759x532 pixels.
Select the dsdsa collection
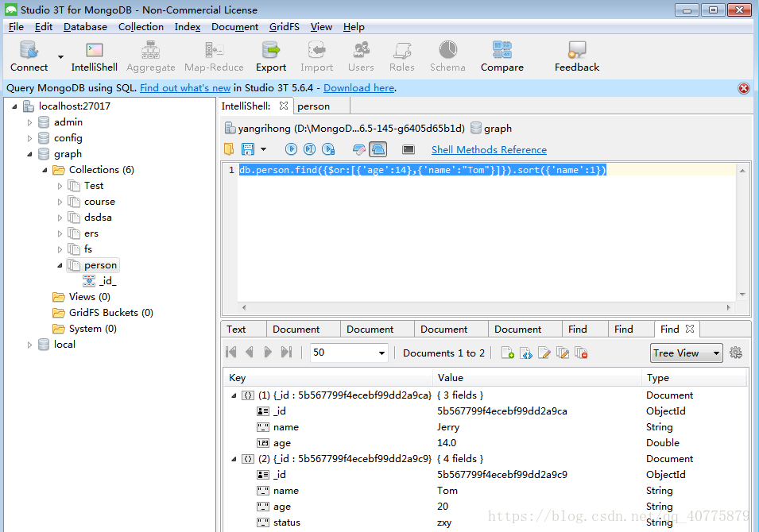coord(98,218)
